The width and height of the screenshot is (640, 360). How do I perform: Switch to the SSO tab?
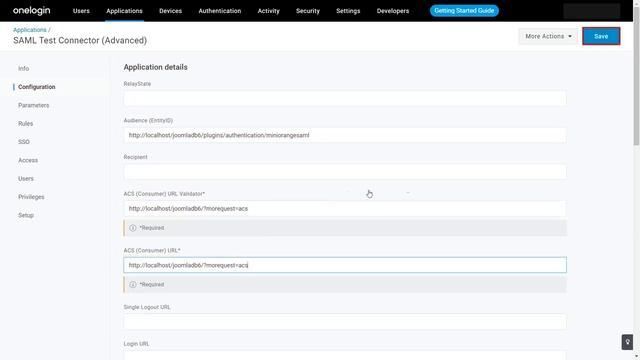(x=24, y=142)
